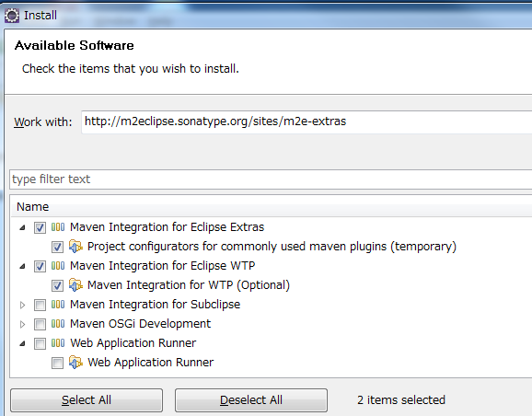Click feature icon of Project configurators item
This screenshot has height=416, width=532.
75,247
